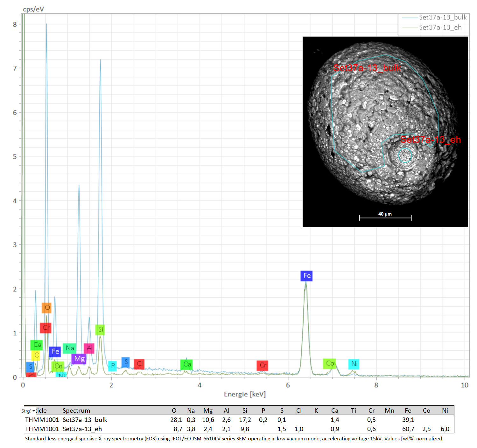Select Set37a-13_eh legend entry

coord(431,28)
